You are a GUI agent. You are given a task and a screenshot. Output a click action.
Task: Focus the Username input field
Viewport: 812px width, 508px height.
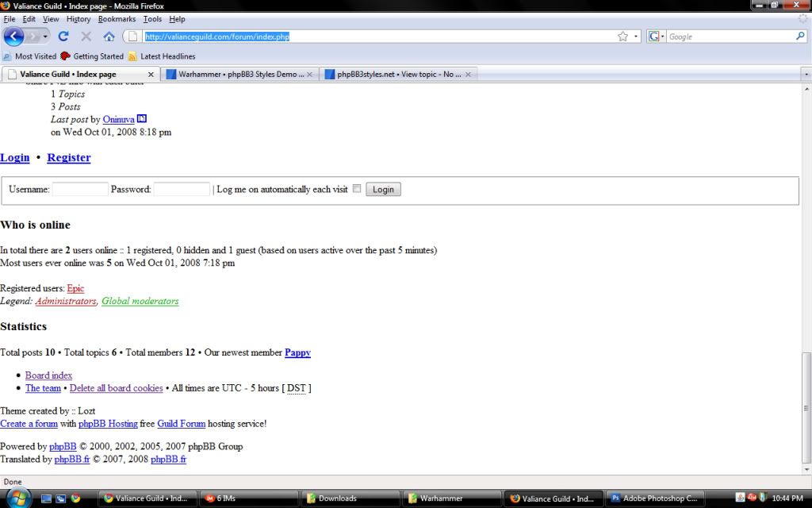click(80, 189)
